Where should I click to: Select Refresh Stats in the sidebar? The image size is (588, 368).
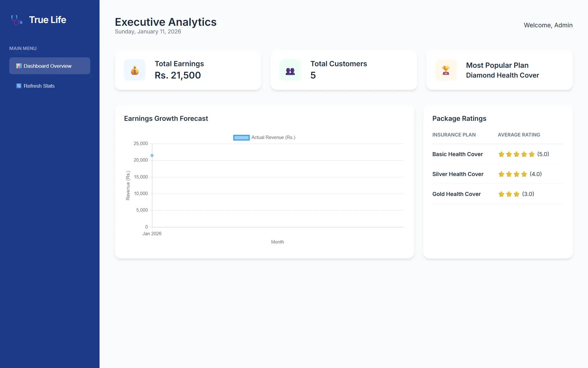point(39,86)
